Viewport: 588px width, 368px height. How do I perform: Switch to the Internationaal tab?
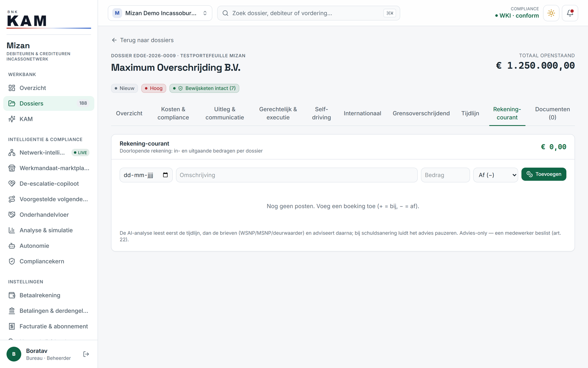point(362,113)
